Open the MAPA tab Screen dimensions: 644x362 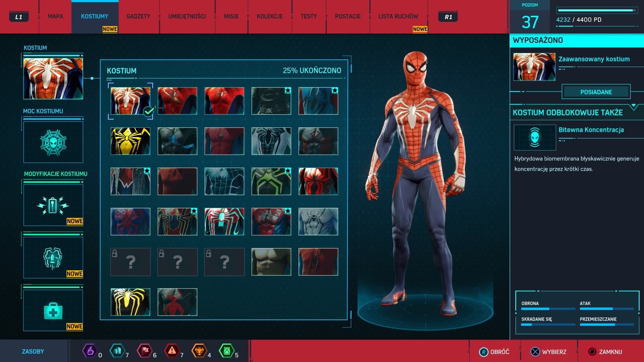pyautogui.click(x=55, y=16)
